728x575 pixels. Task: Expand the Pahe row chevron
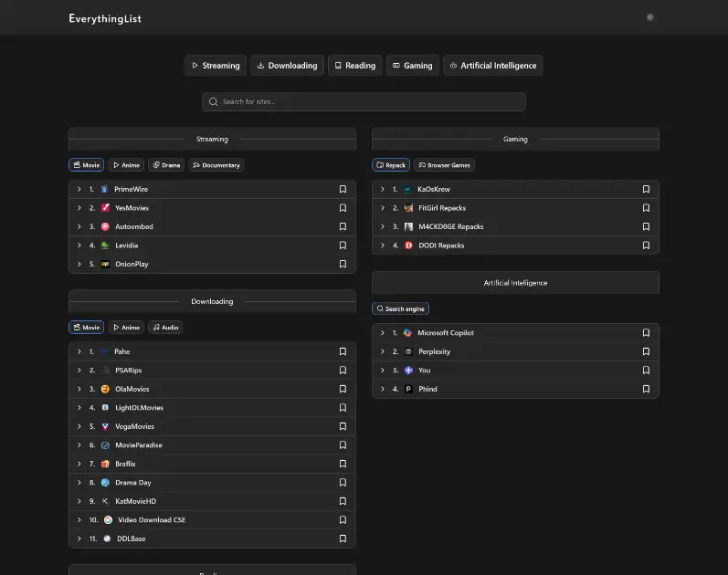[x=79, y=351]
